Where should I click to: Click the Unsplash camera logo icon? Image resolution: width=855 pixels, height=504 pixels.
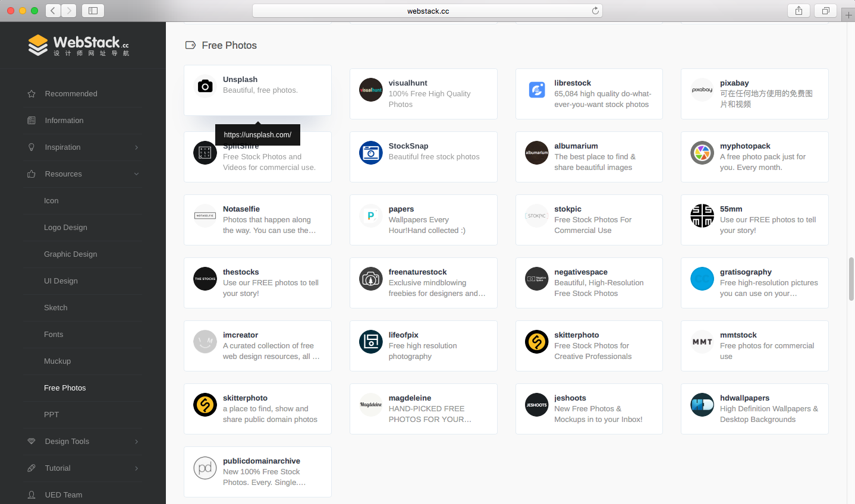[205, 86]
